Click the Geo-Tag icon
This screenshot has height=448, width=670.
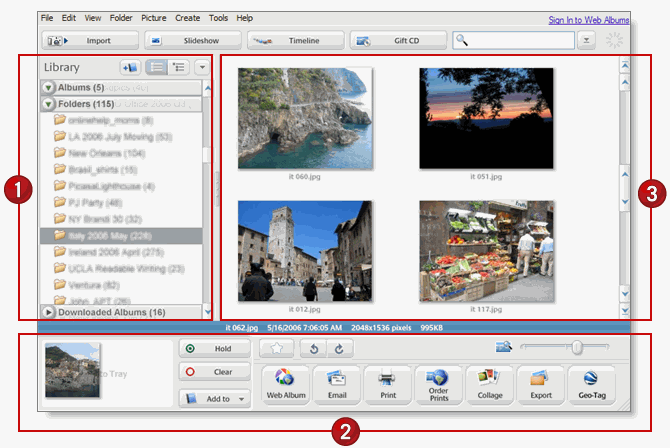point(592,384)
